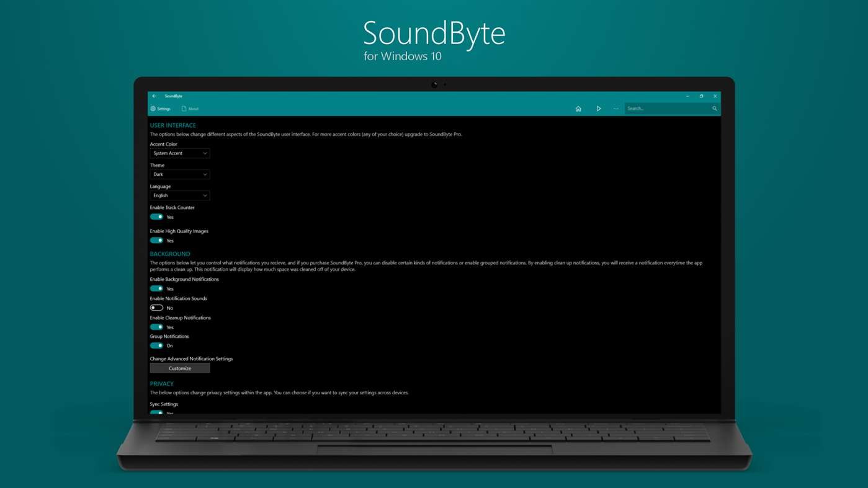868x488 pixels.
Task: Go to Home via the house icon
Action: point(578,109)
